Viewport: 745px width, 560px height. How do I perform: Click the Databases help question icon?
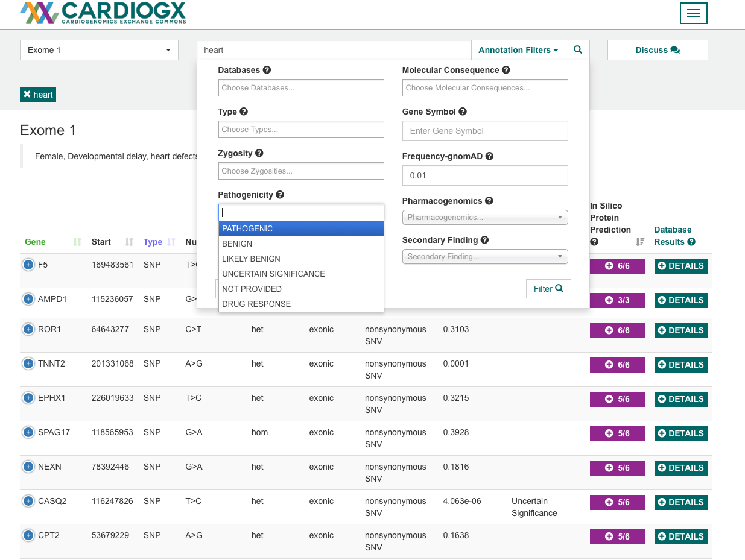click(267, 70)
